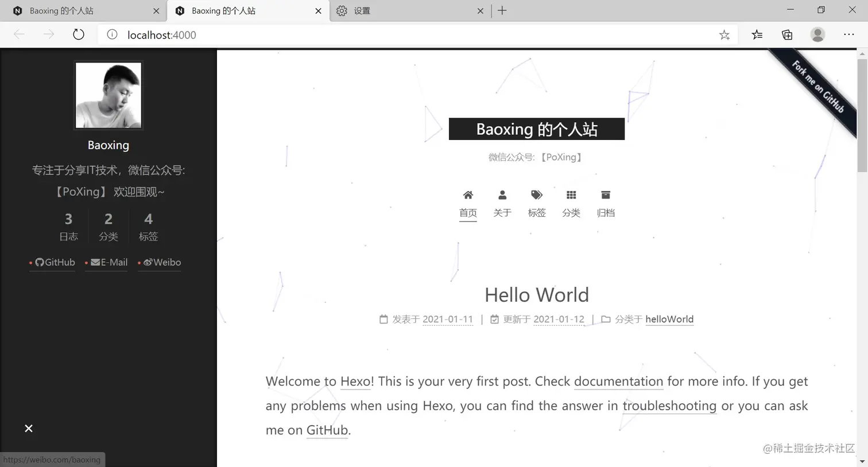Follow the Hexo link in post
This screenshot has width=868, height=467.
pyautogui.click(x=355, y=382)
